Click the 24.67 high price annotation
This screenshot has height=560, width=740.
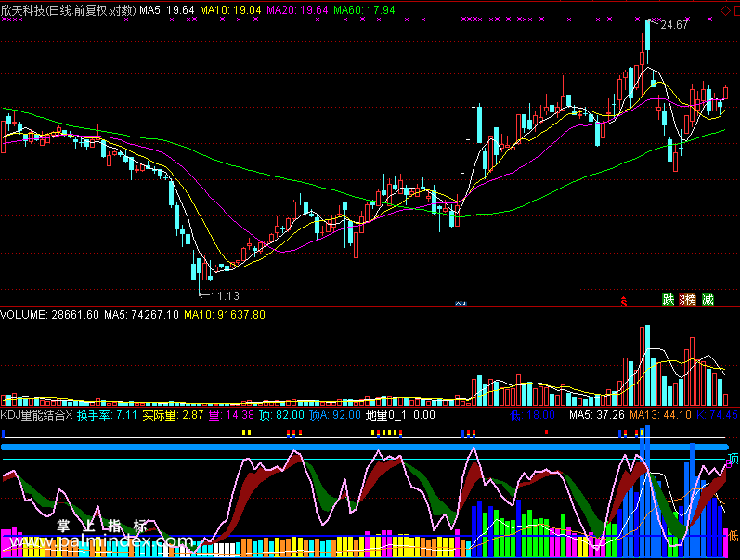coord(674,24)
